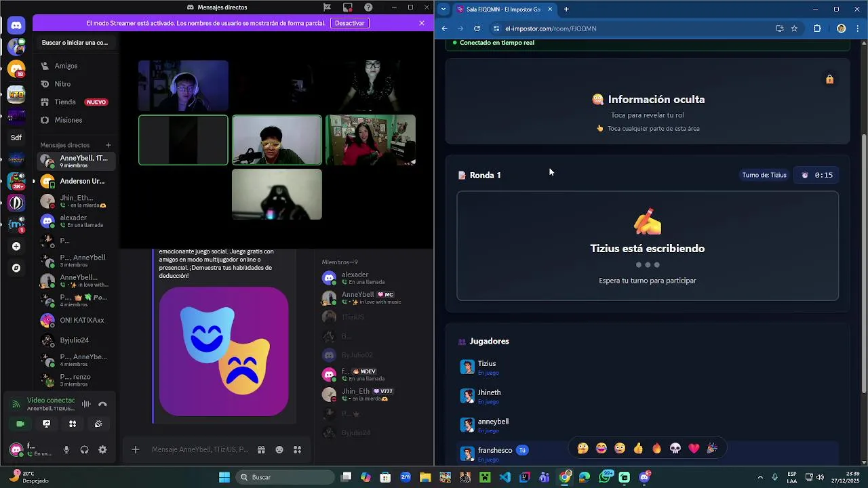Mute microphone in Discord user panel
868x488 pixels.
[x=66, y=449]
